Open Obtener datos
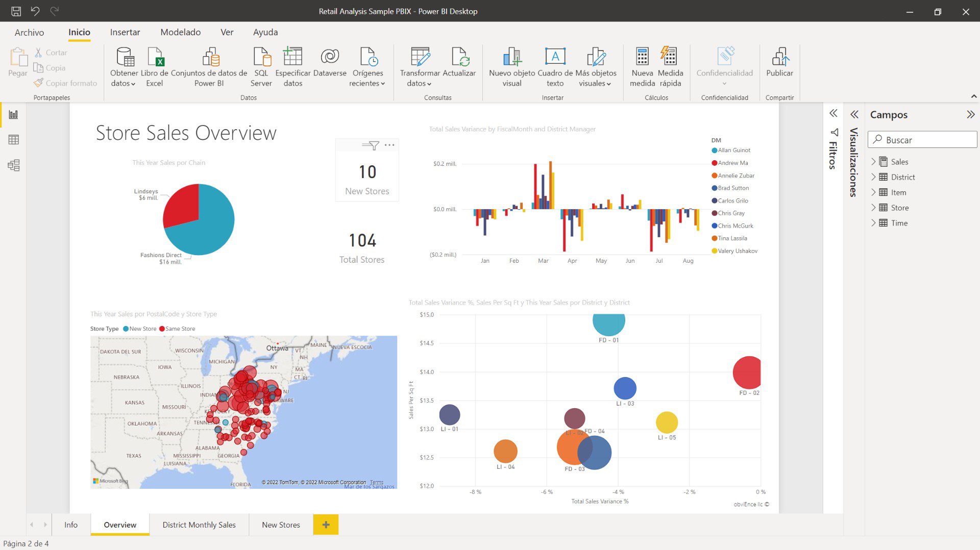This screenshot has width=980, height=550. [124, 67]
